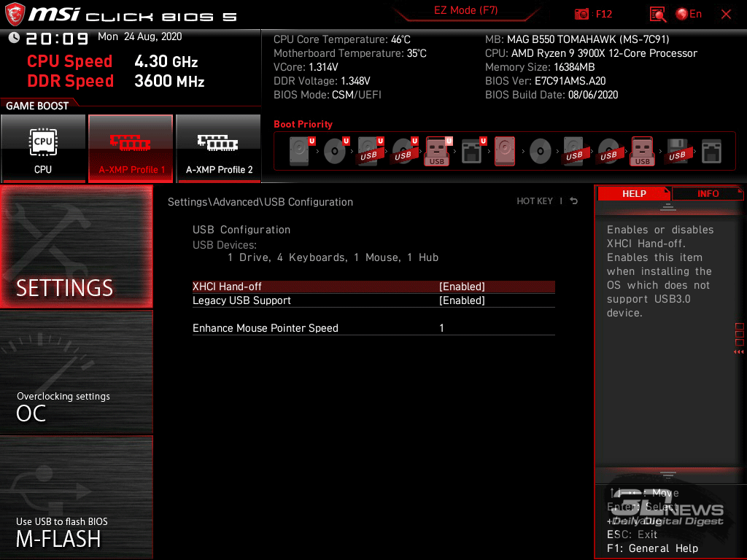Click the Settings\Advanced\USB Configuration breadcrumb
Viewport: 747px width, 560px height.
(x=260, y=202)
